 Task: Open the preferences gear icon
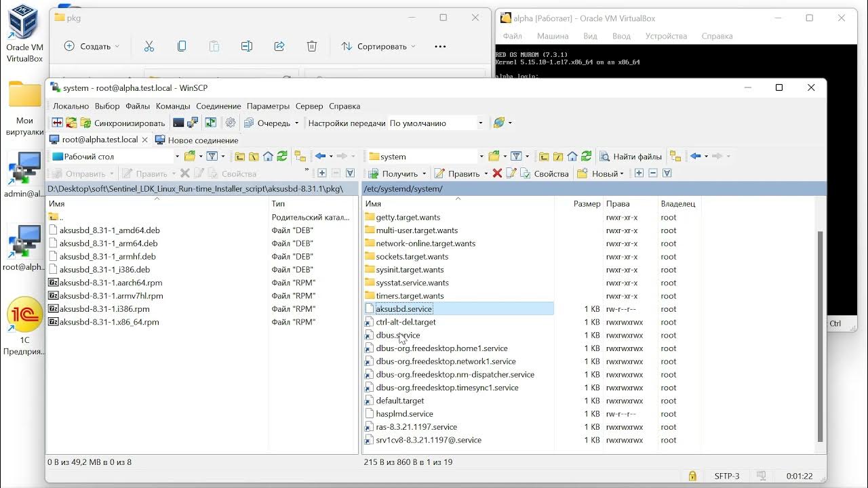(x=231, y=123)
